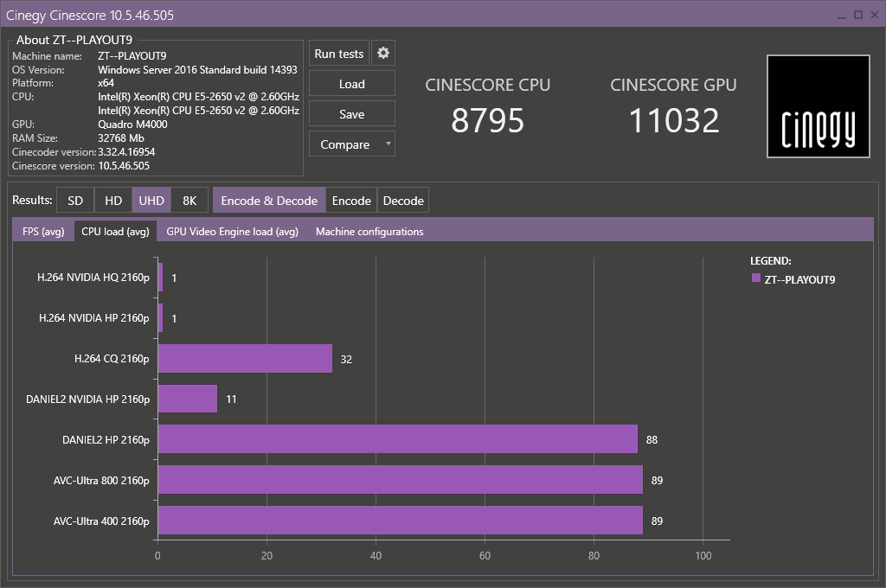886x588 pixels.
Task: Click the value 11 beside DANIEL2 NVIDIA HP bar
Action: pos(231,399)
